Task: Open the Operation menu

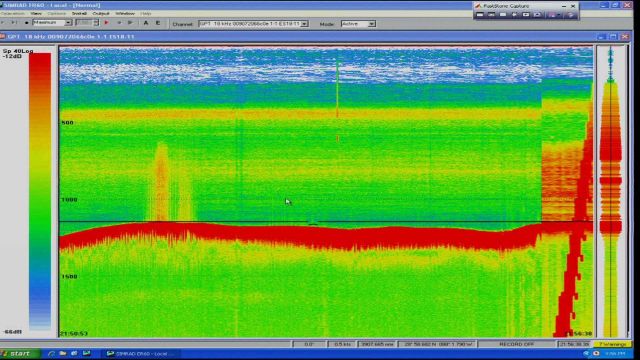Action: (x=13, y=13)
